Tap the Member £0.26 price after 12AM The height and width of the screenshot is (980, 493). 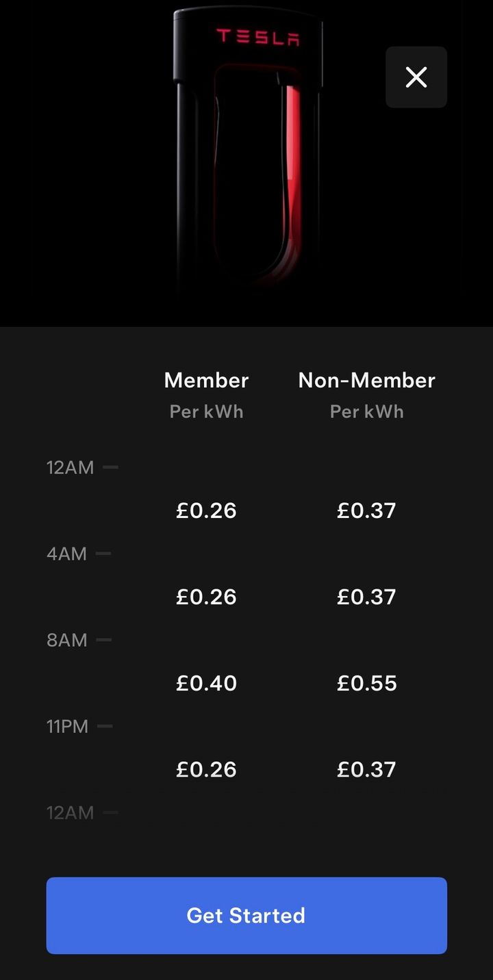(x=206, y=511)
